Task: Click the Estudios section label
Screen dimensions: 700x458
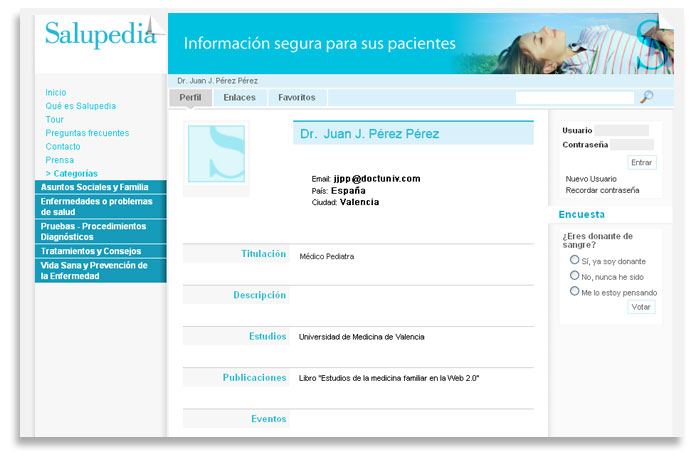Action: pos(267,336)
